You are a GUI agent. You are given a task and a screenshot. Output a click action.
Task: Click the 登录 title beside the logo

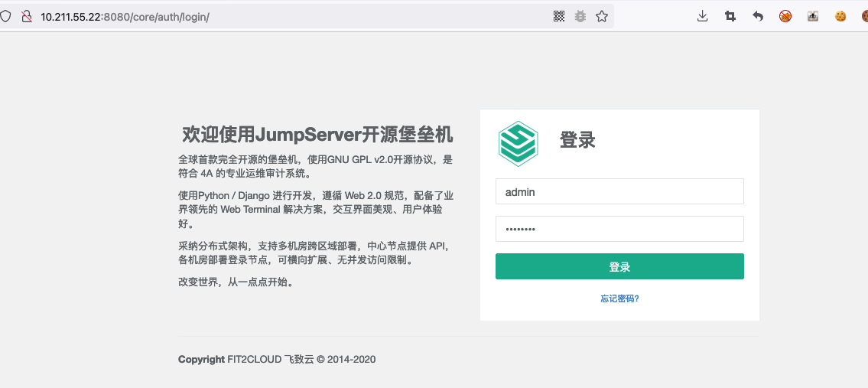click(577, 140)
